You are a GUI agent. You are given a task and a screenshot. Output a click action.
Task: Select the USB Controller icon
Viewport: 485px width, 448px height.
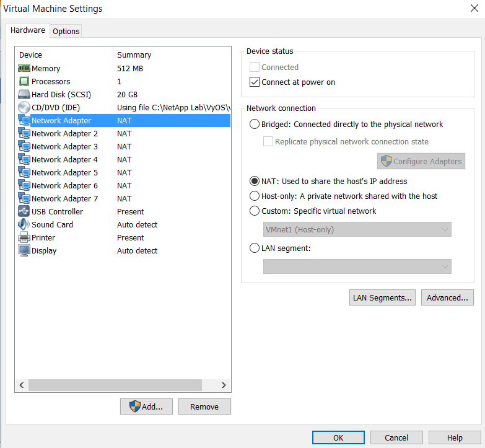[x=24, y=211]
